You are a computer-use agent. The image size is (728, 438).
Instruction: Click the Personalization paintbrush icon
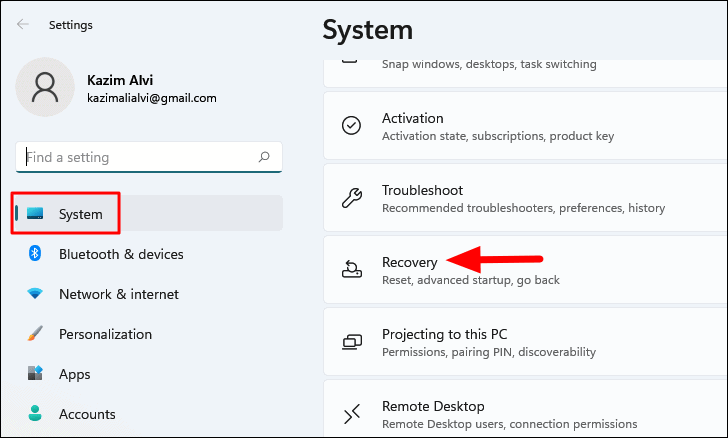pos(35,333)
